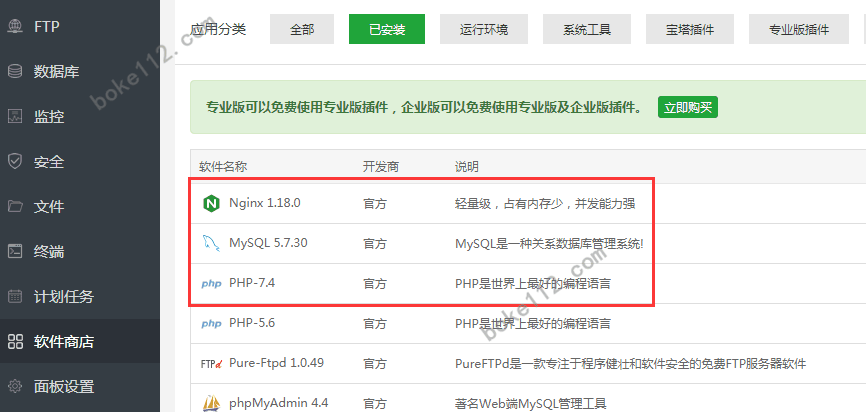Image resolution: width=866 pixels, height=412 pixels.
Task: Click the monitoring chart icon
Action: (x=15, y=117)
